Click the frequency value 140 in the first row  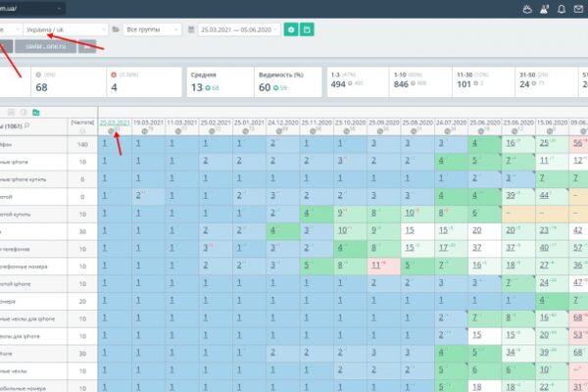(x=82, y=144)
